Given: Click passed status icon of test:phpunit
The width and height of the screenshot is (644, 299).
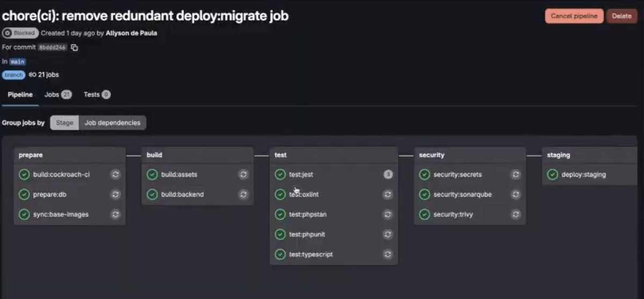Looking at the screenshot, I should point(280,235).
